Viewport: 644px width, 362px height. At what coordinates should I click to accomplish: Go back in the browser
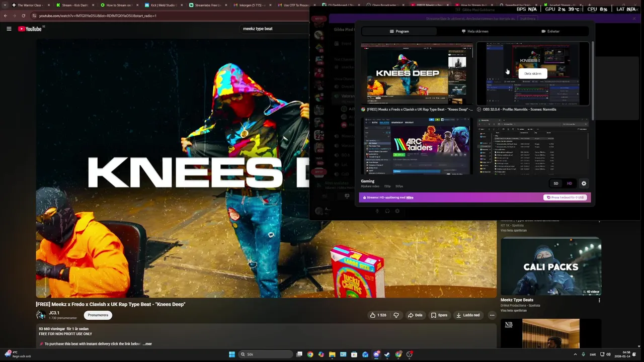[x=6, y=16]
